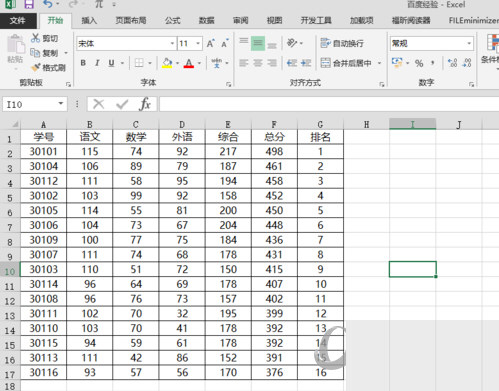Image resolution: width=499 pixels, height=391 pixels.
Task: Click the Format Painter (格式刷) icon
Action: point(35,68)
